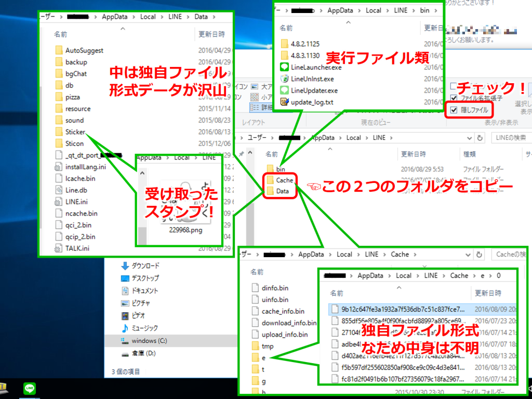The height and width of the screenshot is (399, 532).
Task: Select the Line.db database file
Action: [x=71, y=190]
